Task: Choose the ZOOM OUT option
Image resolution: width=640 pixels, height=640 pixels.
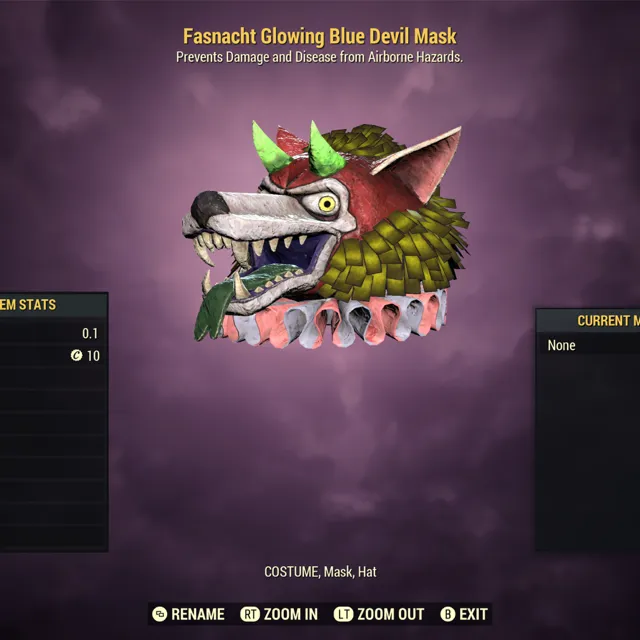Action: click(x=391, y=614)
